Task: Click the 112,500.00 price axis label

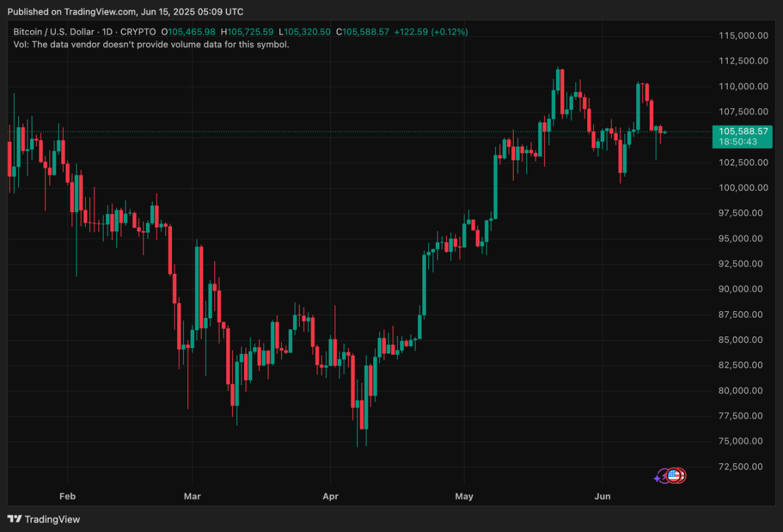Action: (x=743, y=61)
